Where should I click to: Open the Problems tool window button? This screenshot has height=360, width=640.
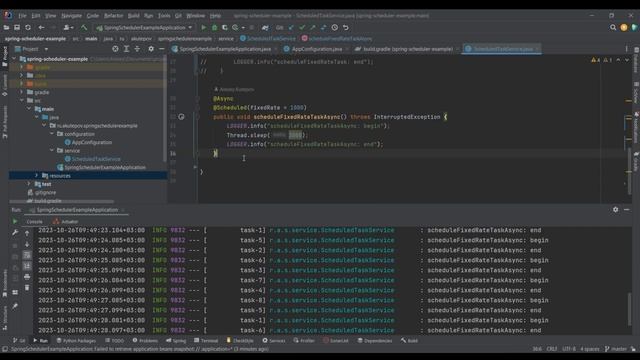(x=145, y=340)
